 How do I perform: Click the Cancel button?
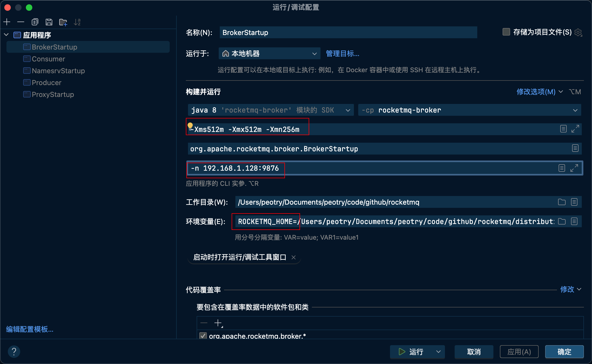tap(474, 352)
